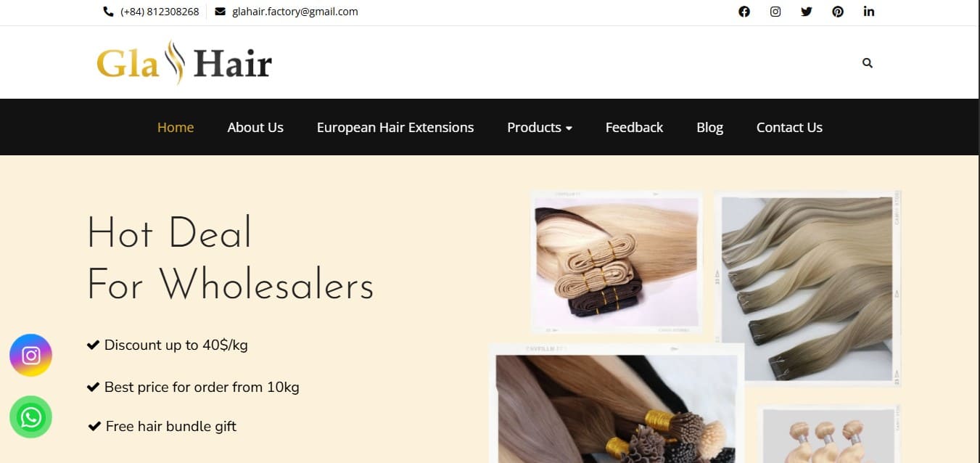Viewport: 980px width, 463px height.
Task: Open the About Us page
Action: point(255,127)
